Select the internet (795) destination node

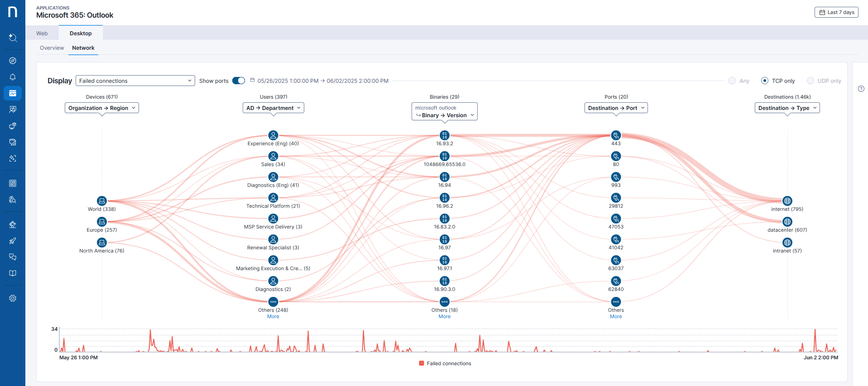(787, 201)
